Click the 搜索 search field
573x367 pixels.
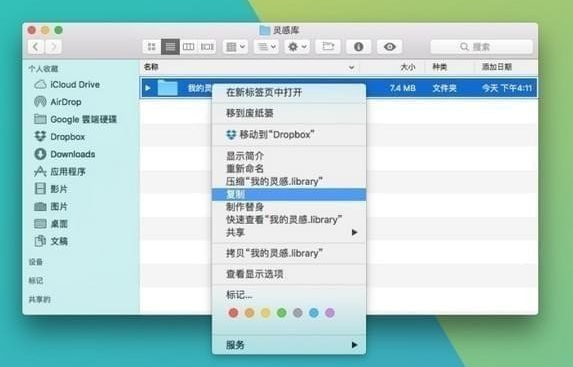(x=481, y=47)
